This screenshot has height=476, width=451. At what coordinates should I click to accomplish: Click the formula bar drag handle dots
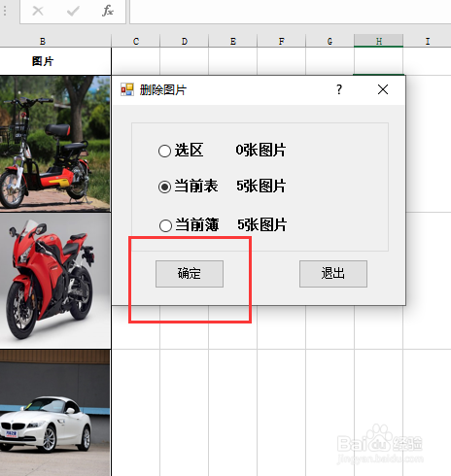point(5,11)
